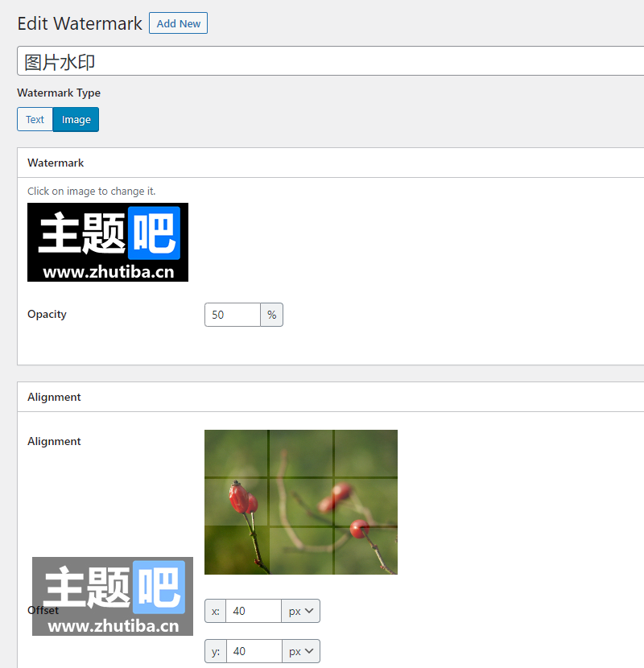
Task: Choose top-center cell of alignment grid
Action: pos(301,453)
